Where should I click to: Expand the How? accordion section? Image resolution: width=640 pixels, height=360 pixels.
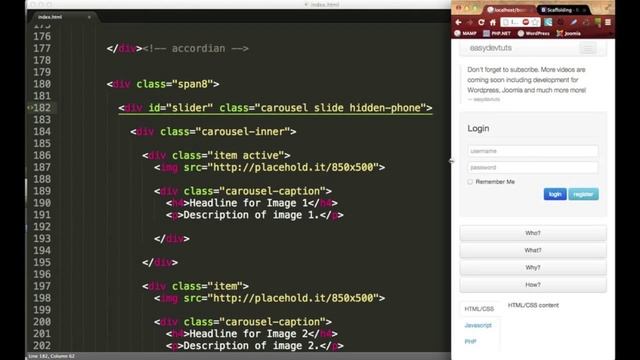point(533,284)
